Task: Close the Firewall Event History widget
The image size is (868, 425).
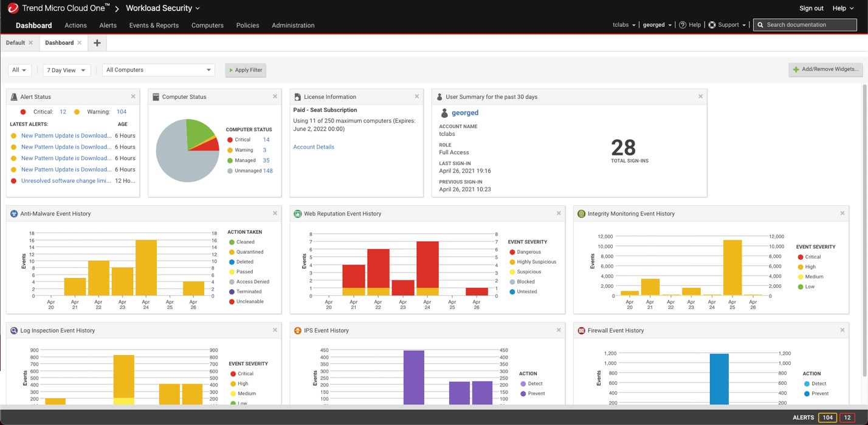Action: [x=842, y=330]
